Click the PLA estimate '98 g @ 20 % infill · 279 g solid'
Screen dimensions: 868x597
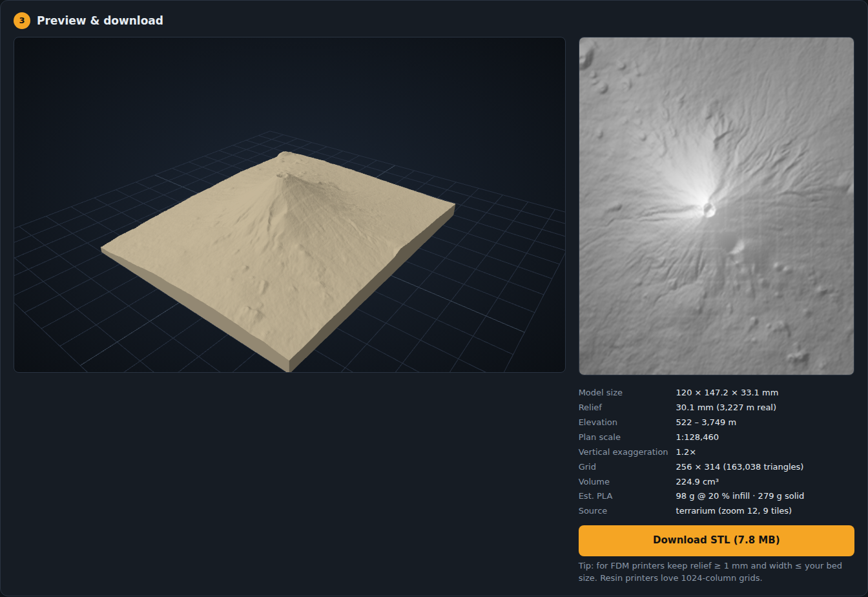pos(740,496)
